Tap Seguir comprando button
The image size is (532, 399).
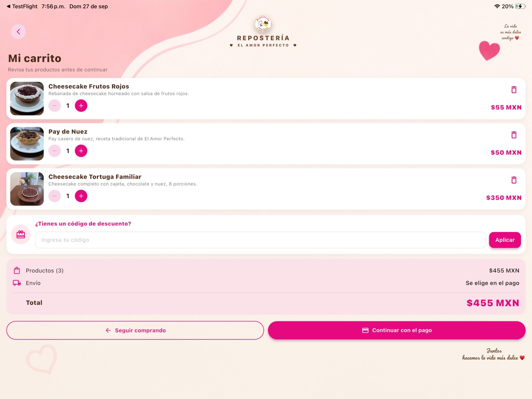pyautogui.click(x=135, y=331)
